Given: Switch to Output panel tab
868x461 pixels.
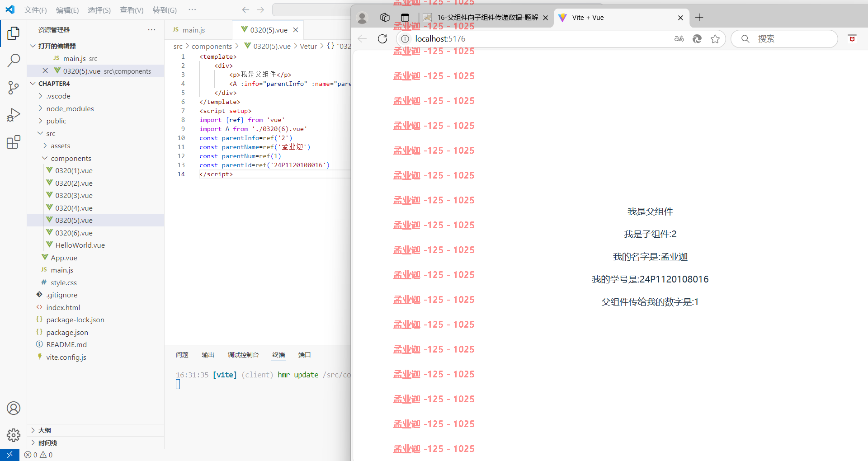Looking at the screenshot, I should (x=208, y=355).
